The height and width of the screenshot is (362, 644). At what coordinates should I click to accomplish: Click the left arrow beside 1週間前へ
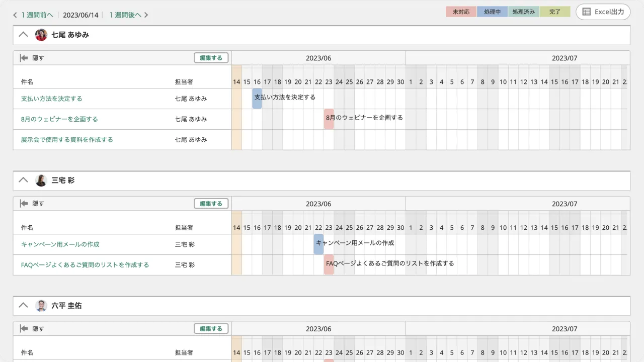point(15,15)
